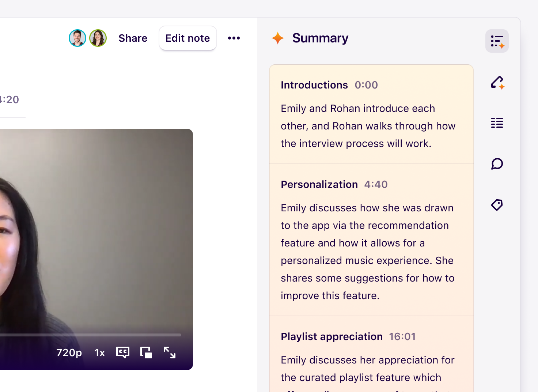Click the 0:00 timestamp under Introductions

367,85
